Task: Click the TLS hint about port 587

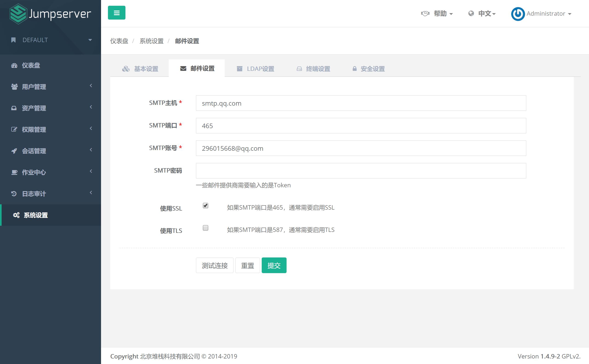Action: click(281, 230)
